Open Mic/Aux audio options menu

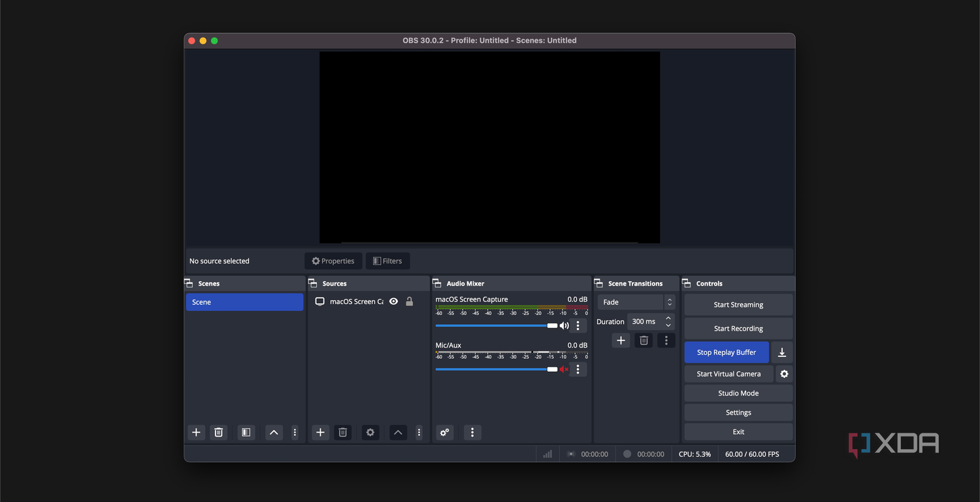coord(578,369)
